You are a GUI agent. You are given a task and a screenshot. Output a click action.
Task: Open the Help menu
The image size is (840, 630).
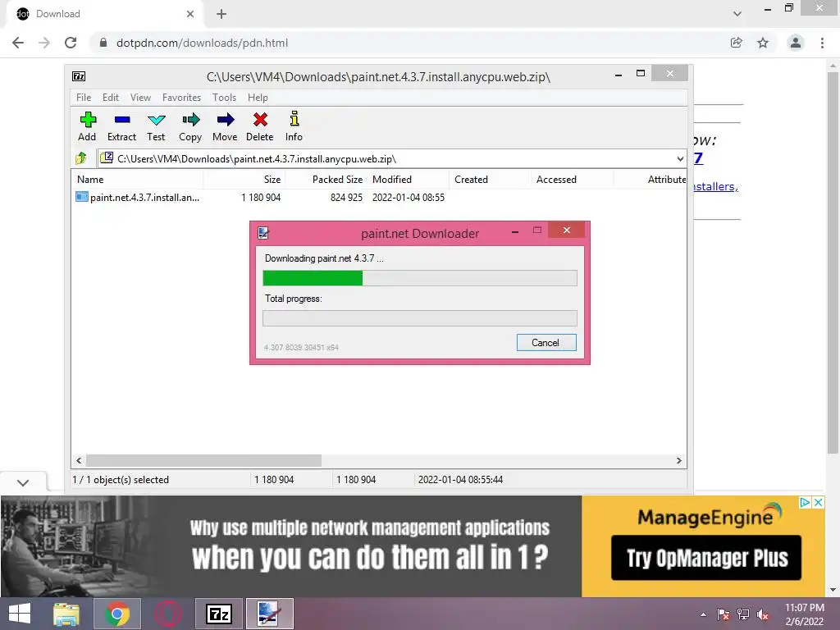coord(258,98)
